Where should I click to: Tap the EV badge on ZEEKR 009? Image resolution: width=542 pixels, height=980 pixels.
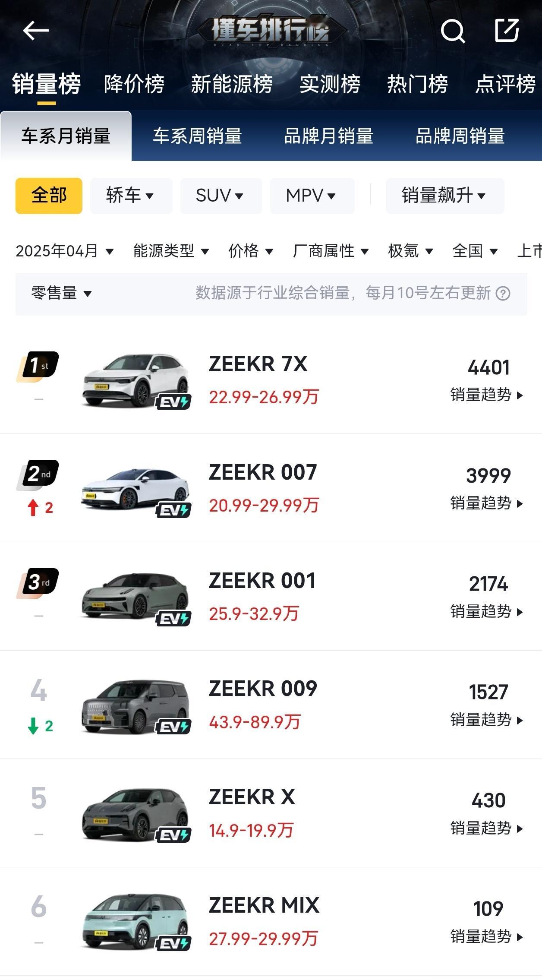click(x=173, y=727)
